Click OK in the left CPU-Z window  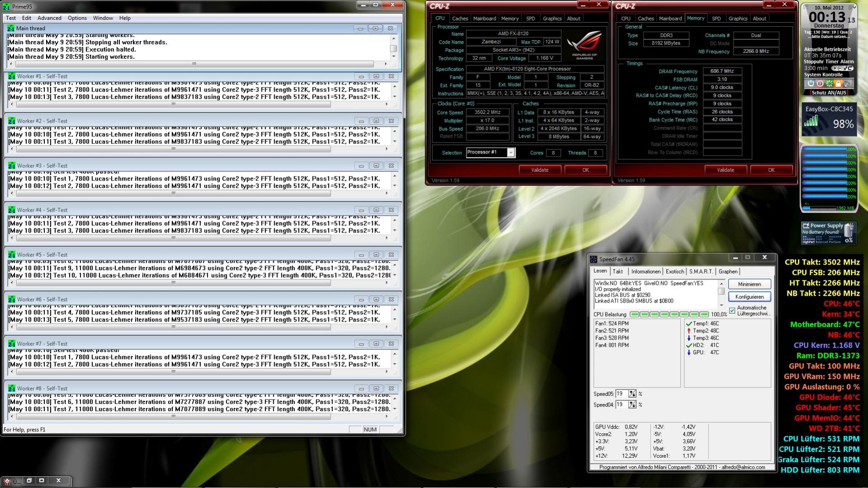(586, 170)
